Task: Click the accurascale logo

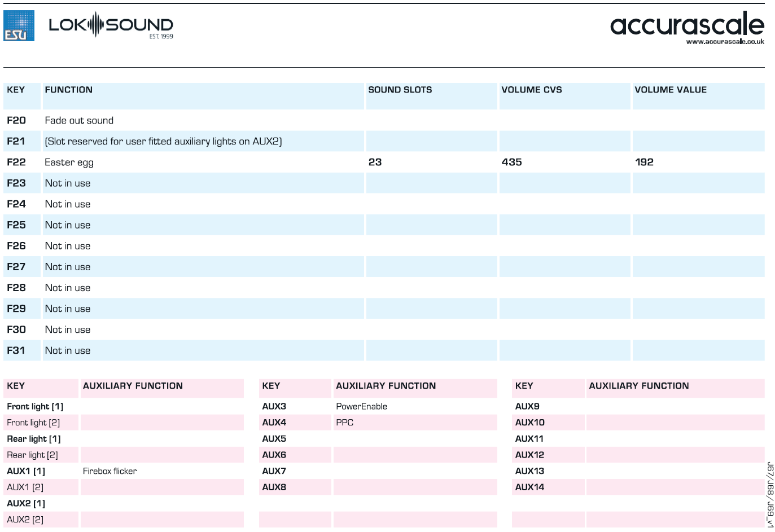Action: (687, 24)
